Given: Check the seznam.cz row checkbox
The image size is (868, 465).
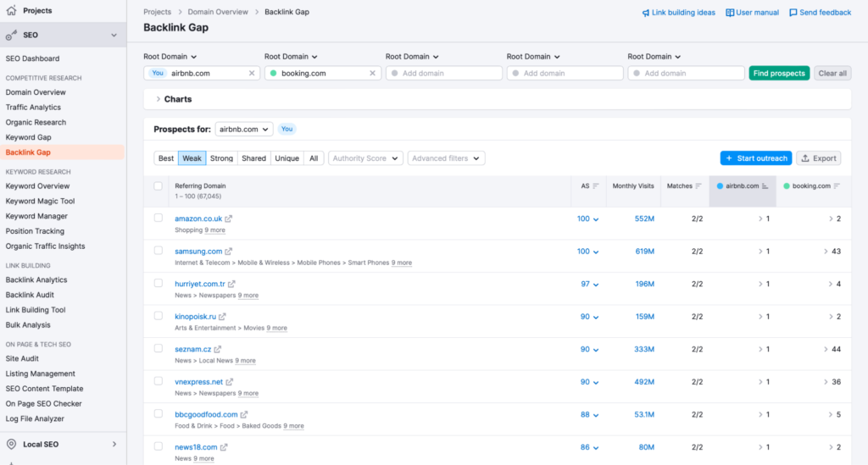Looking at the screenshot, I should 159,348.
